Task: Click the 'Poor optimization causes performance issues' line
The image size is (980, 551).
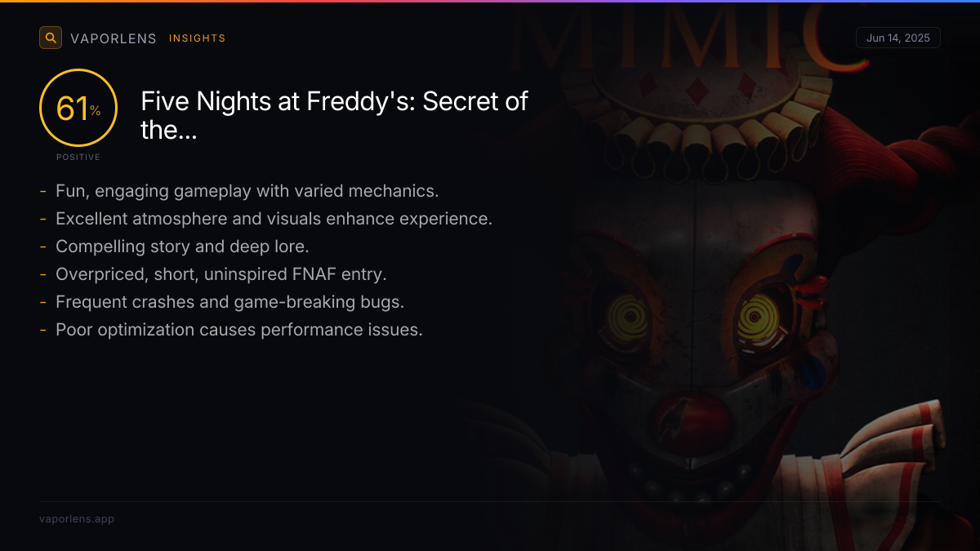Action: point(238,330)
